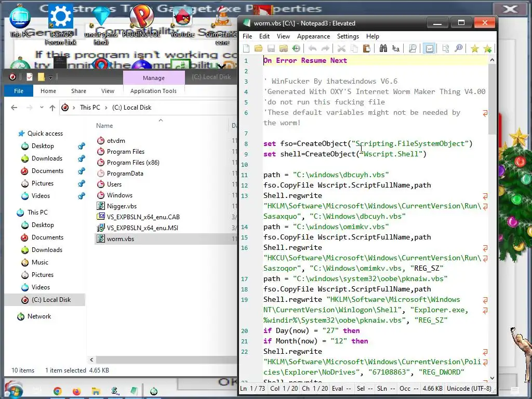
Task: Expand the chevron before This PC in address bar
Action: tap(74, 108)
